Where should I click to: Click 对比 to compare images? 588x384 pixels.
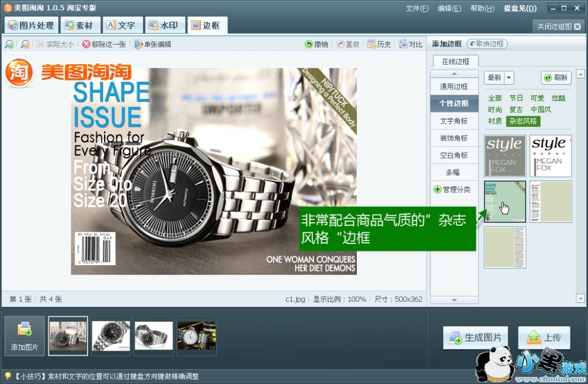[x=410, y=44]
